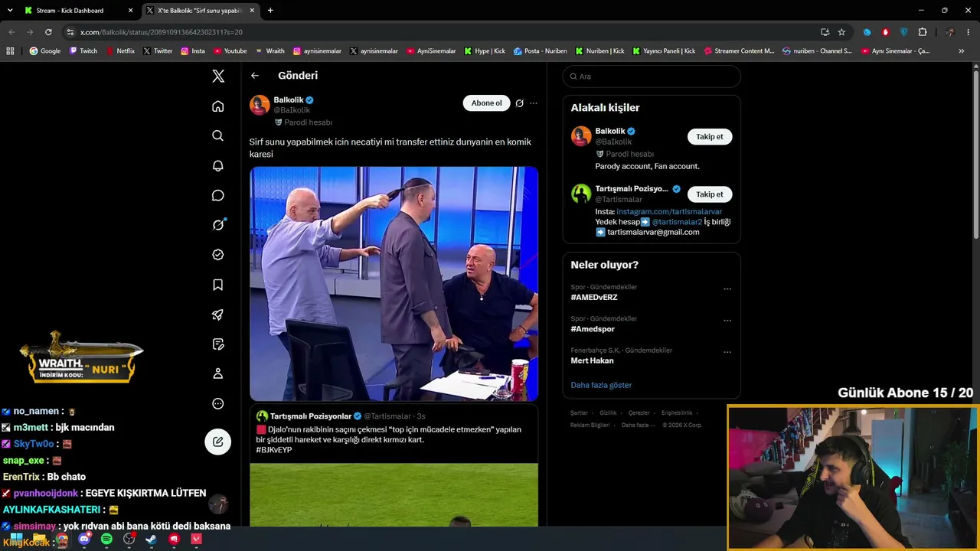This screenshot has height=551, width=980.
Task: Open the post's three-dot more menu
Action: pos(534,103)
